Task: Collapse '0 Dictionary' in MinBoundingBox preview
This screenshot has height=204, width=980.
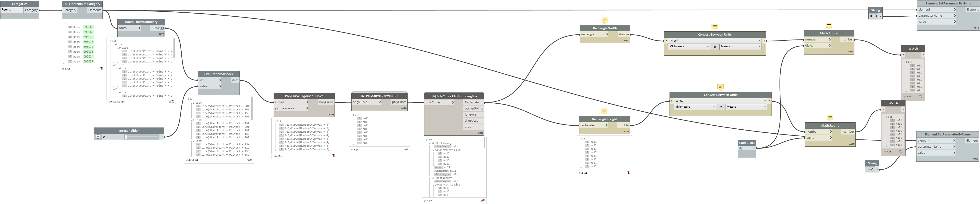Action: click(430, 143)
